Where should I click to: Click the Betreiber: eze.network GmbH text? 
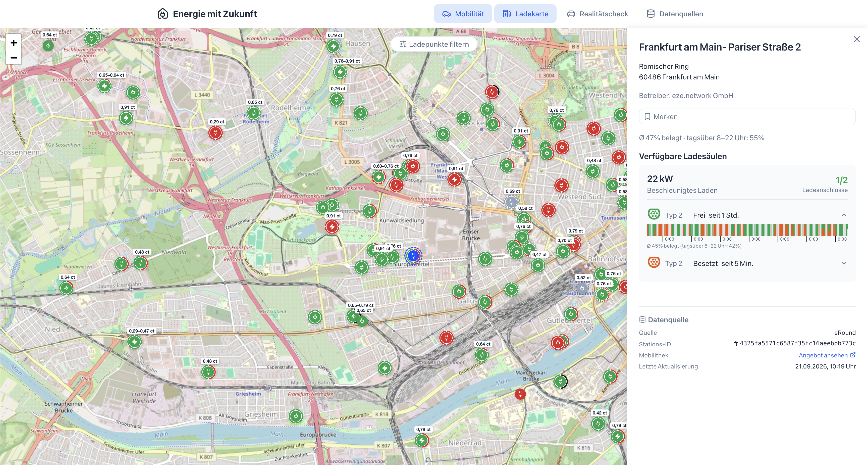pos(686,96)
